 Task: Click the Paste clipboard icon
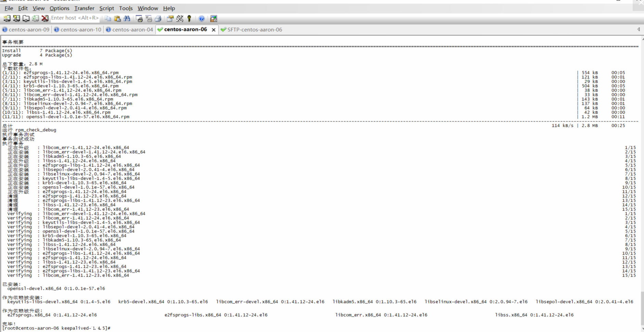117,18
